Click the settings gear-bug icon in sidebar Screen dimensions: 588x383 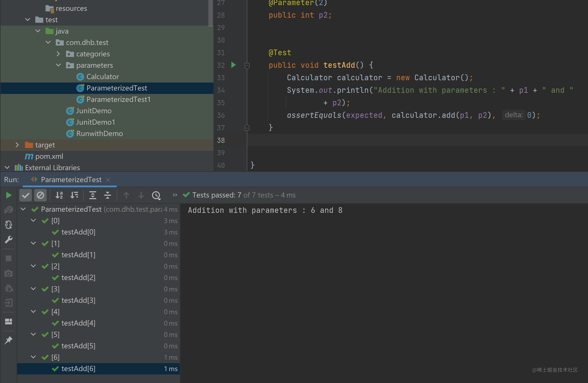[x=9, y=288]
